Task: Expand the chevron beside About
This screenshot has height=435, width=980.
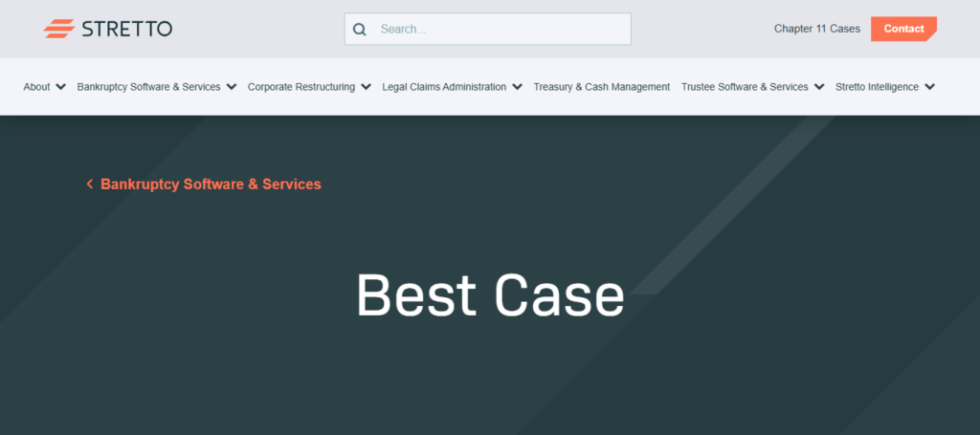Action: click(60, 87)
